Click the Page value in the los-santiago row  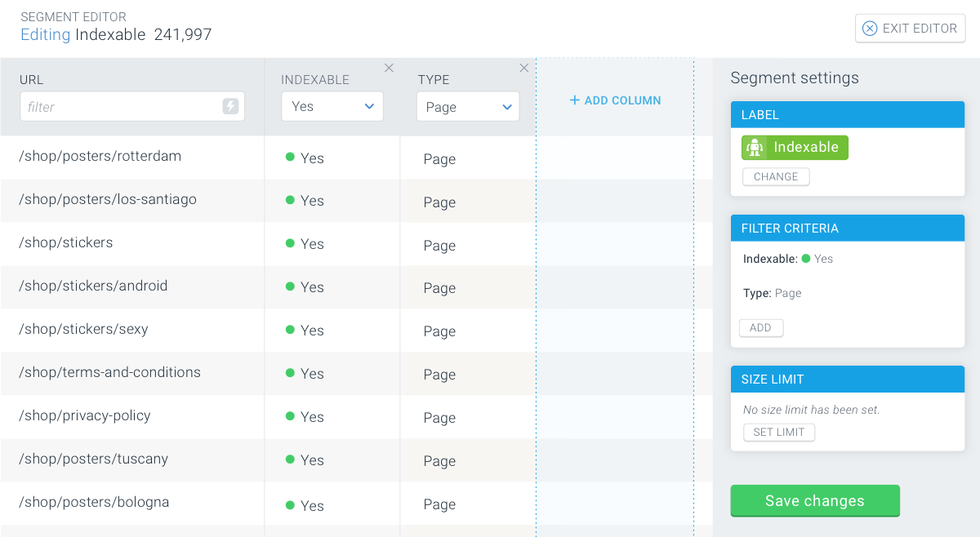[x=439, y=202]
